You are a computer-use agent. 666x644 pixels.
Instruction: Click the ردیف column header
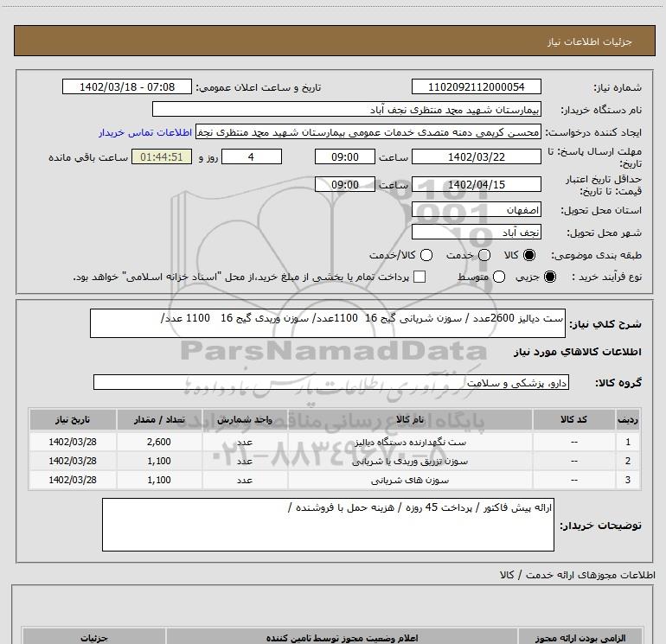628,419
